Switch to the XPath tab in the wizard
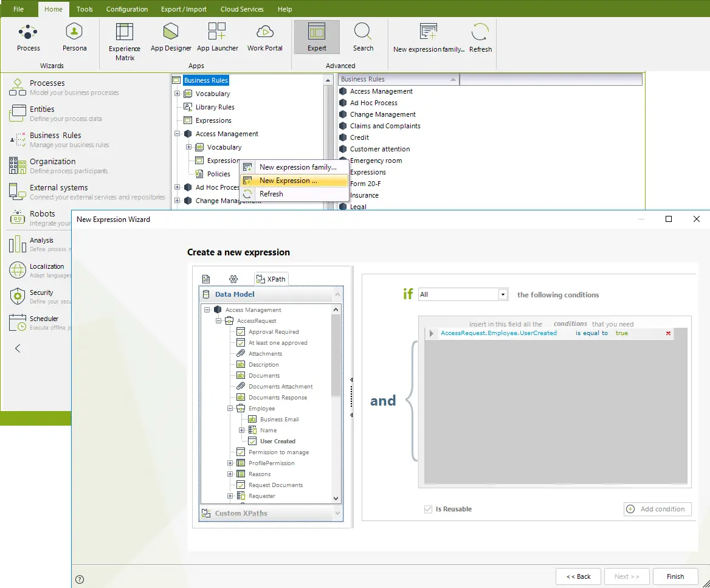This screenshot has width=710, height=588. pyautogui.click(x=271, y=279)
